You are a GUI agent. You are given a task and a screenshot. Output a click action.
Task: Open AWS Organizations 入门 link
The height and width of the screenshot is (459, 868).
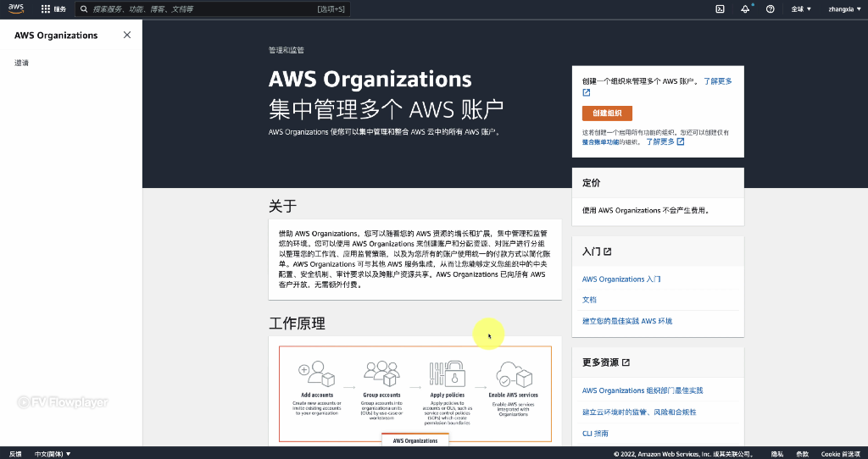(621, 279)
